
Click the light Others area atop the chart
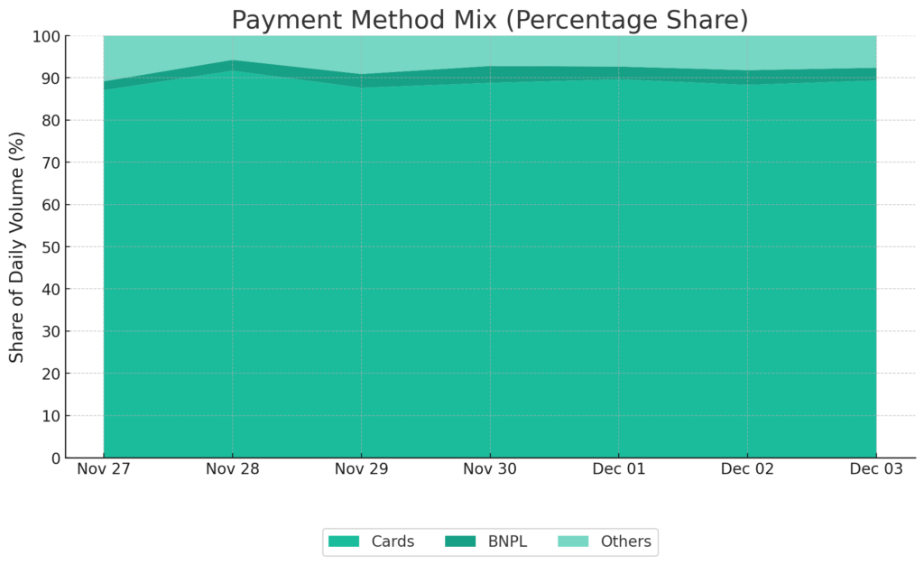[x=490, y=51]
